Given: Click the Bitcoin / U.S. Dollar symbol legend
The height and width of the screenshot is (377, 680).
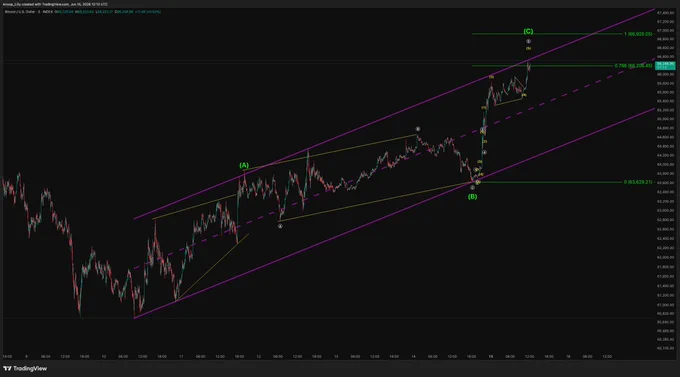Looking at the screenshot, I should pyautogui.click(x=28, y=12).
